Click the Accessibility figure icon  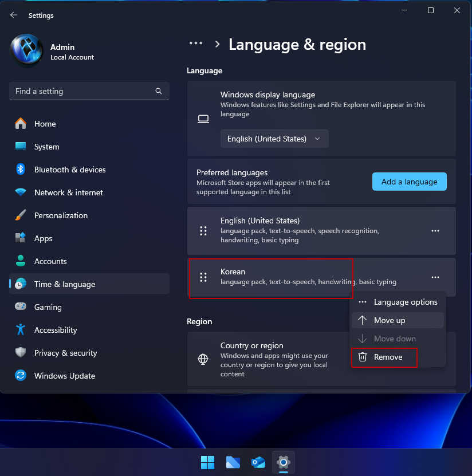tap(21, 330)
